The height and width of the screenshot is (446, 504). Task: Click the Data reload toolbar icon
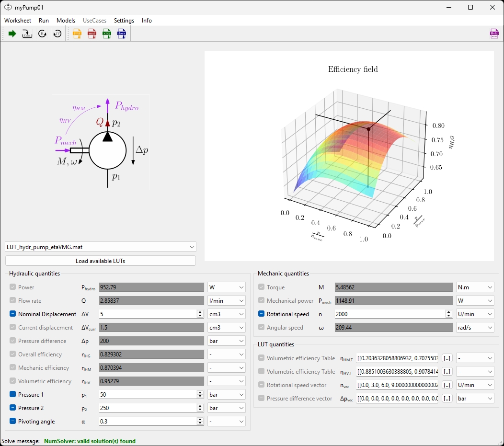(x=27, y=34)
